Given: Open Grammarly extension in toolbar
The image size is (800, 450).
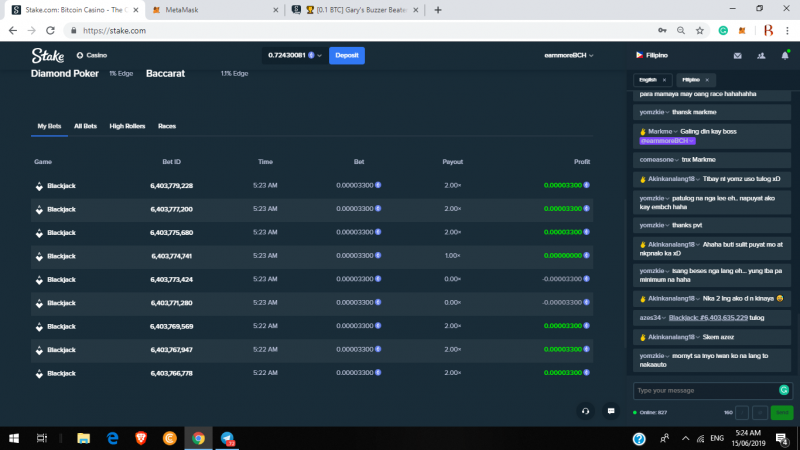Looking at the screenshot, I should (723, 31).
